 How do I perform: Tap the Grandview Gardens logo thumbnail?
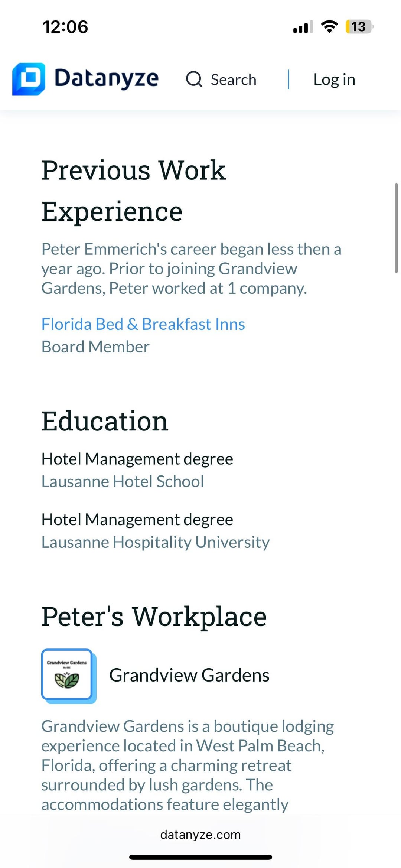(x=67, y=674)
